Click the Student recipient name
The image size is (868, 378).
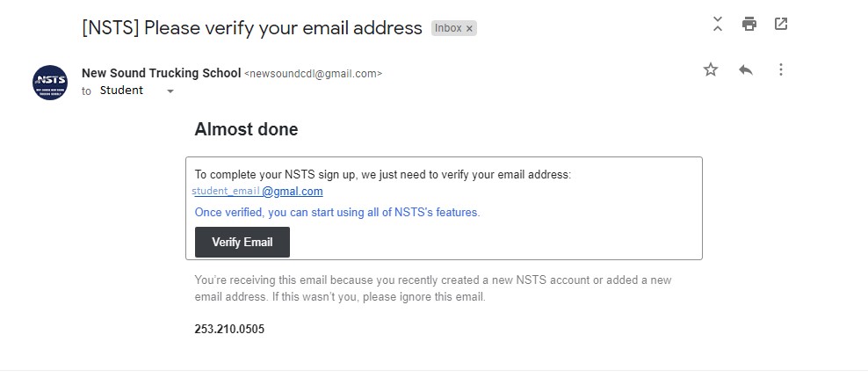coord(121,91)
